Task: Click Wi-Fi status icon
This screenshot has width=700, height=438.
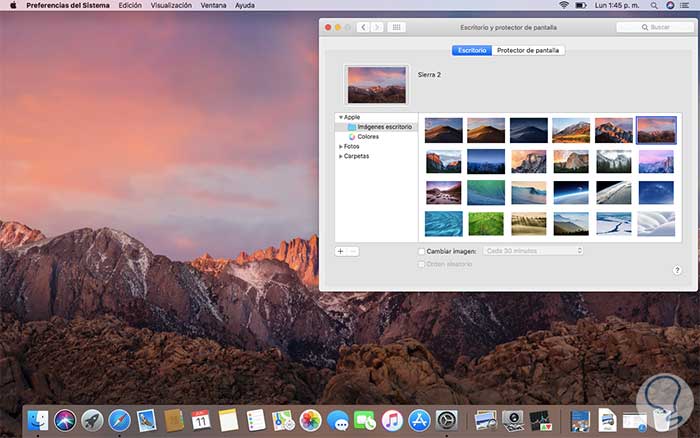Action: (564, 5)
